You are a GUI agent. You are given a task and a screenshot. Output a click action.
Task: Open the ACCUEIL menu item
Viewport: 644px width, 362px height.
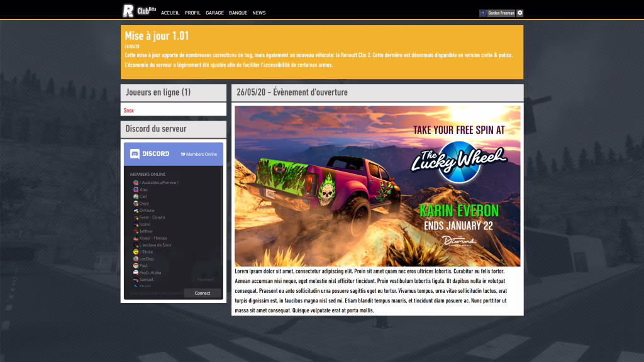pyautogui.click(x=170, y=13)
